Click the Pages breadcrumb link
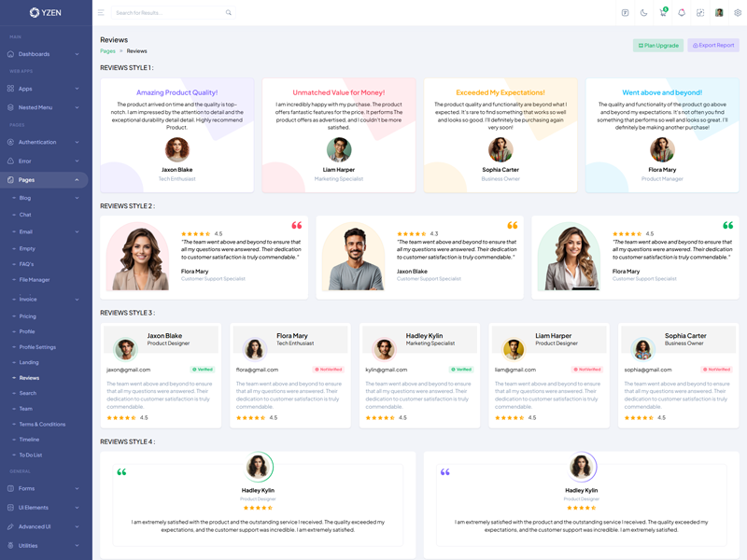The width and height of the screenshot is (747, 560). pos(107,51)
